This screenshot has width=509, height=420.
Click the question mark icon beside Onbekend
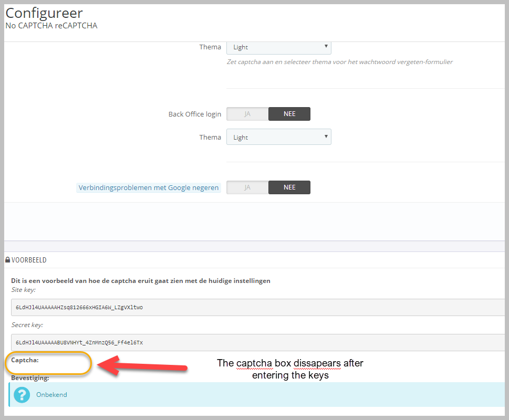tap(22, 394)
